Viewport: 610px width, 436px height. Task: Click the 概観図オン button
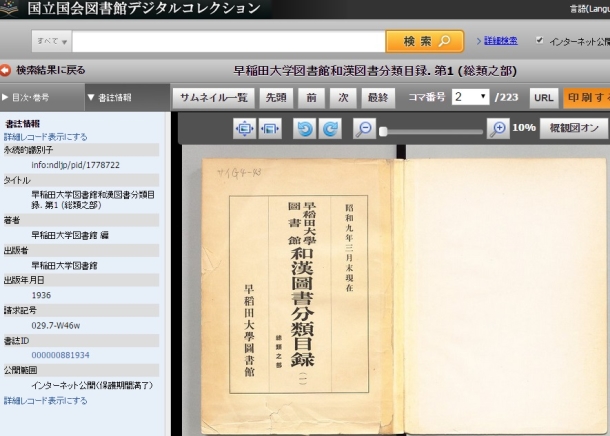(574, 128)
